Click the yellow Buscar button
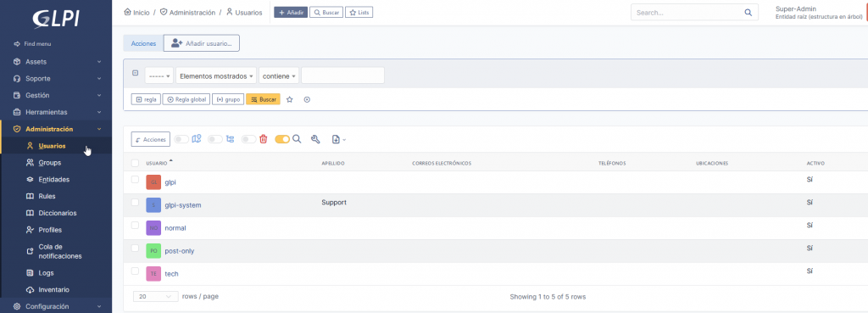The image size is (868, 313). tap(263, 100)
